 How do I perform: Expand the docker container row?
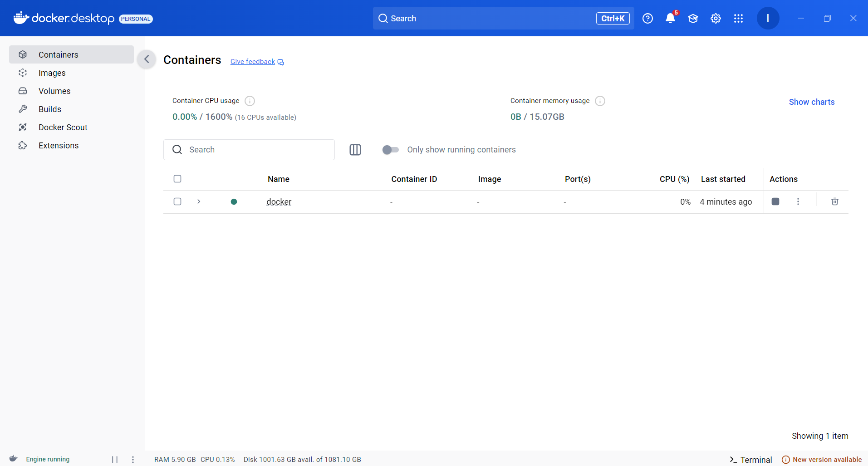pyautogui.click(x=199, y=201)
